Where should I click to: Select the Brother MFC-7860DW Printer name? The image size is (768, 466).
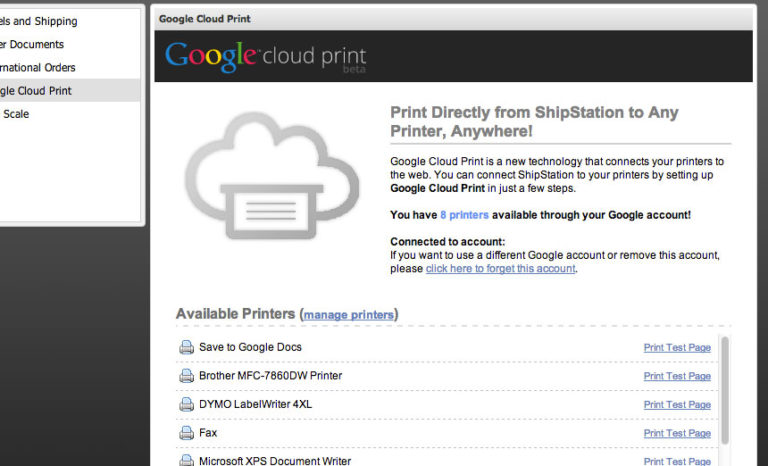[270, 375]
